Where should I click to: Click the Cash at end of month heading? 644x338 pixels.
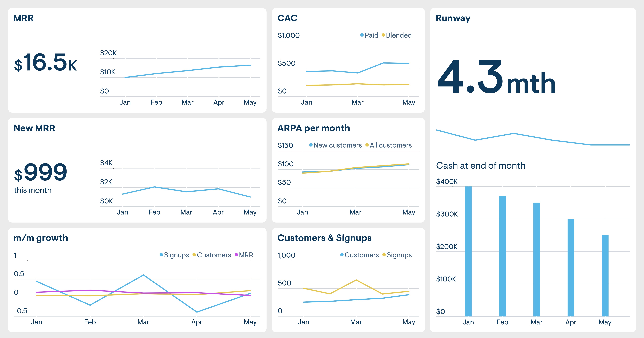(x=480, y=166)
